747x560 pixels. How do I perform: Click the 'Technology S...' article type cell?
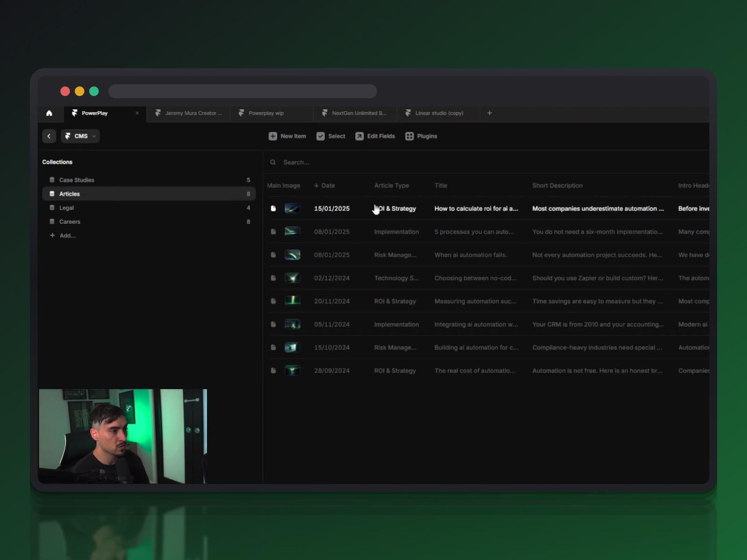click(396, 278)
